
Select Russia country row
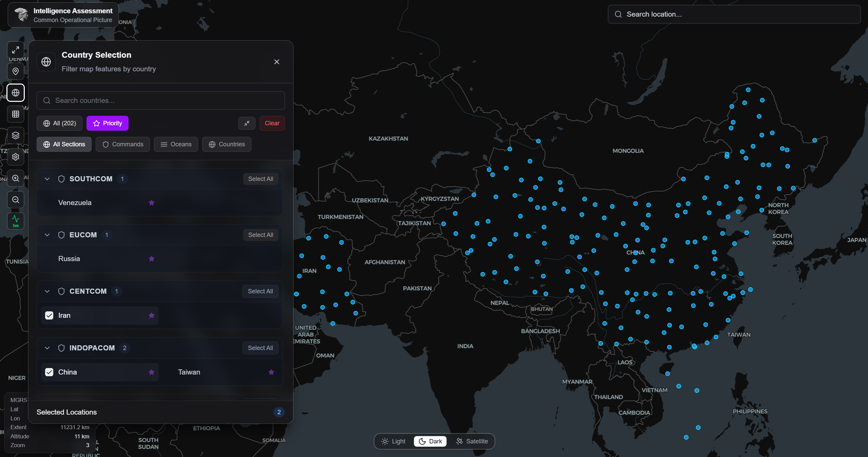100,259
